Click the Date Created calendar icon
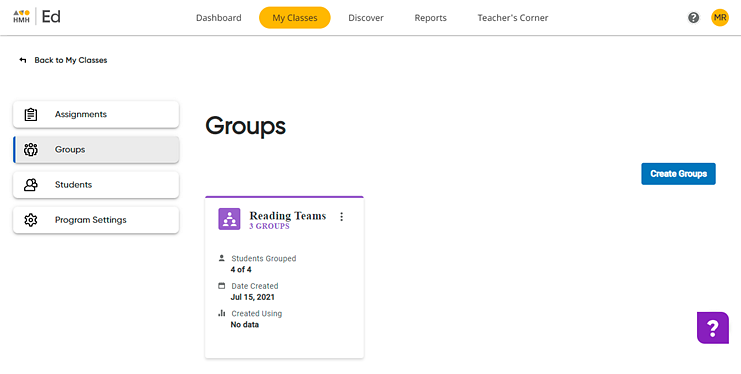 (x=221, y=286)
